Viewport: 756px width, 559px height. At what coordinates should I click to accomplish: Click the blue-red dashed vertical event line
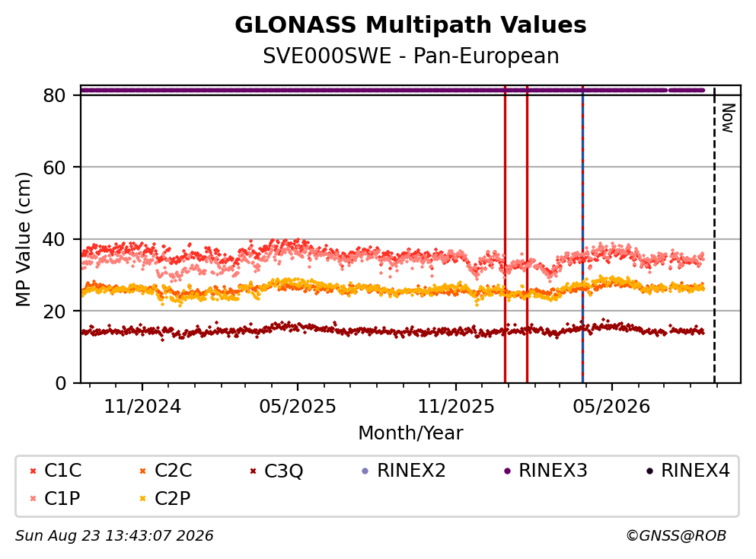click(x=582, y=235)
